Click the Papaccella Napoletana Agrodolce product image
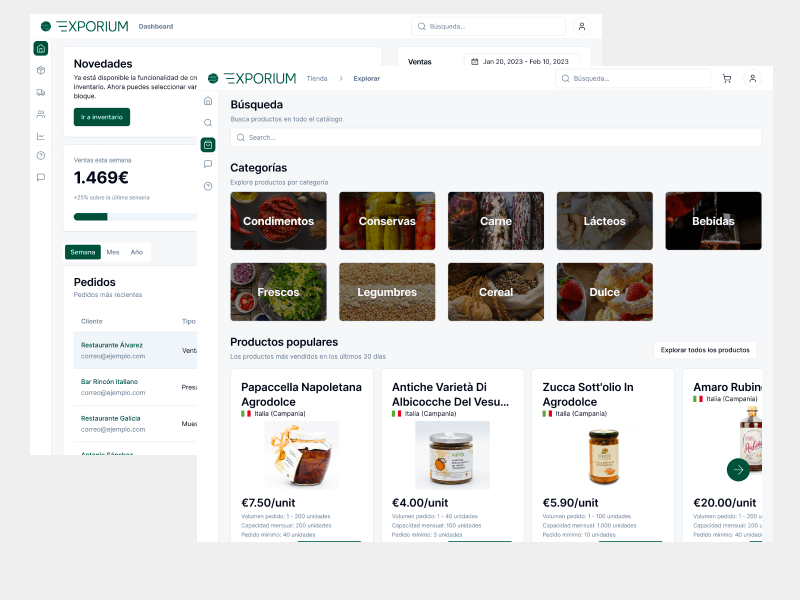The width and height of the screenshot is (800, 600). click(x=302, y=455)
